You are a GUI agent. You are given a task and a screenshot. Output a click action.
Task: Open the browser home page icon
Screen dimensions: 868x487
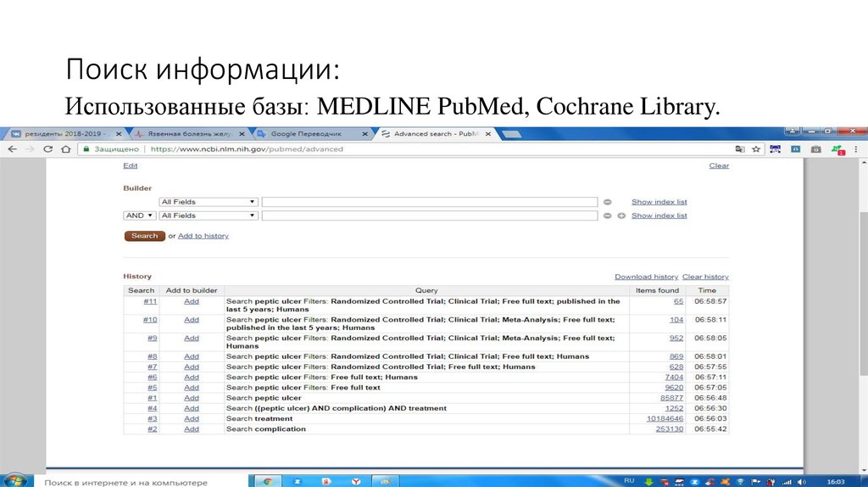[66, 149]
